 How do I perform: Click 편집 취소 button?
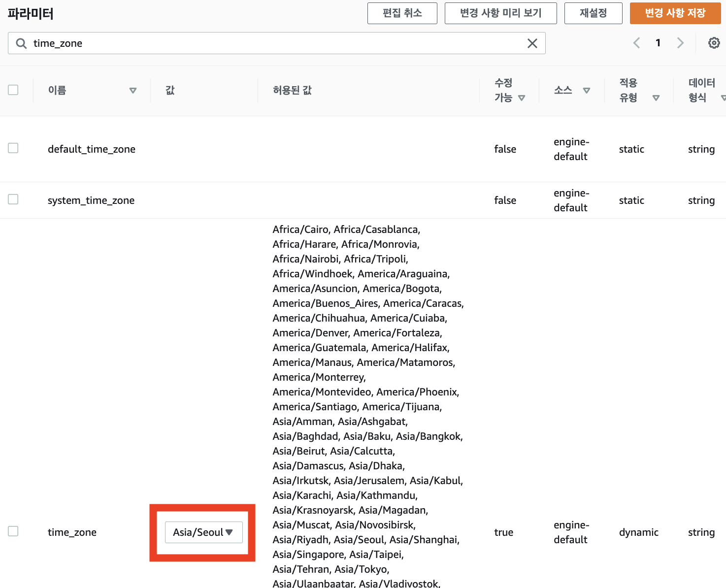tap(402, 13)
